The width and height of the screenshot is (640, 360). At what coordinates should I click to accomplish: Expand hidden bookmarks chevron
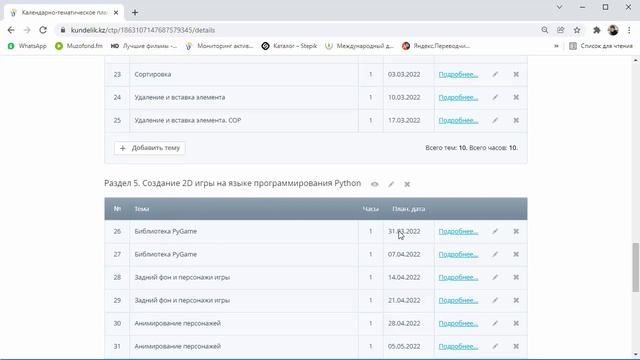coord(556,46)
